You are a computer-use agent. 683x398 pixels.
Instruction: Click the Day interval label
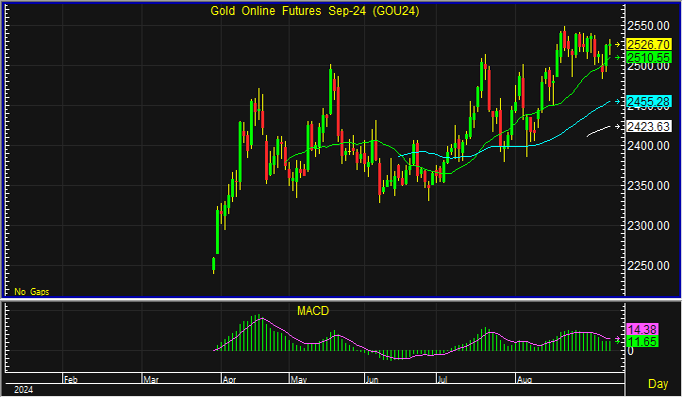pos(658,384)
